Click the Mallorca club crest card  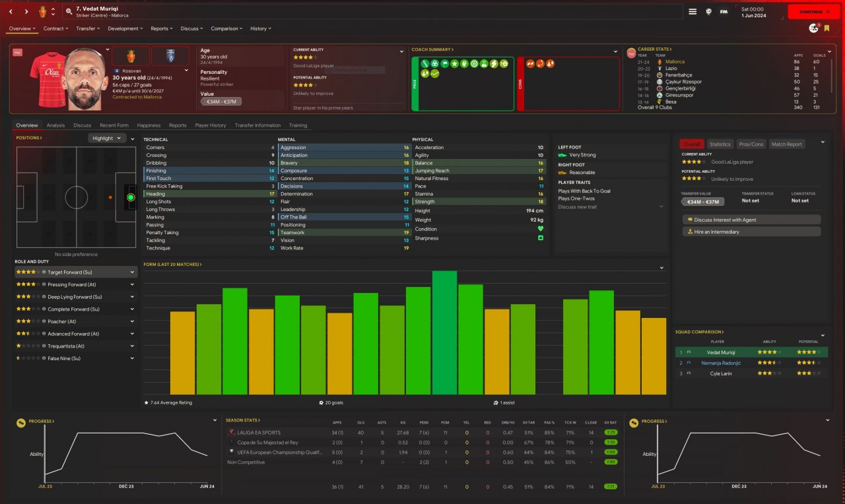(x=131, y=56)
